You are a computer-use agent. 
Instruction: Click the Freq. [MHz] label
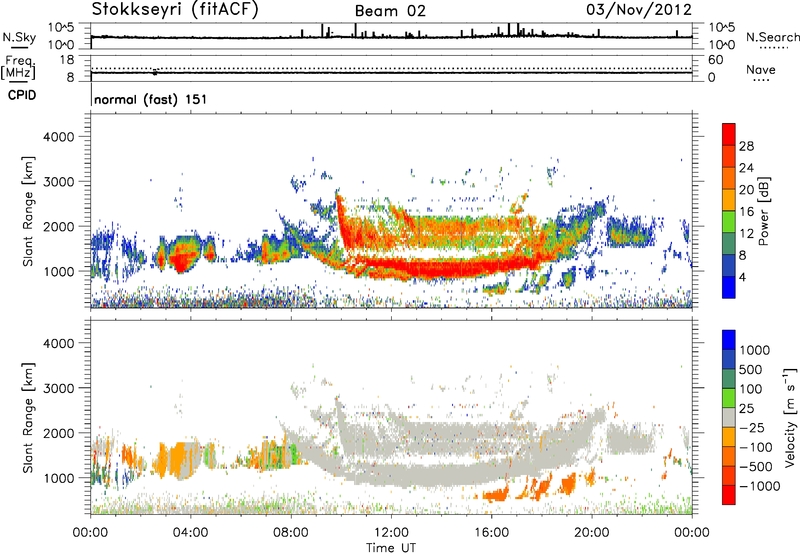18,68
